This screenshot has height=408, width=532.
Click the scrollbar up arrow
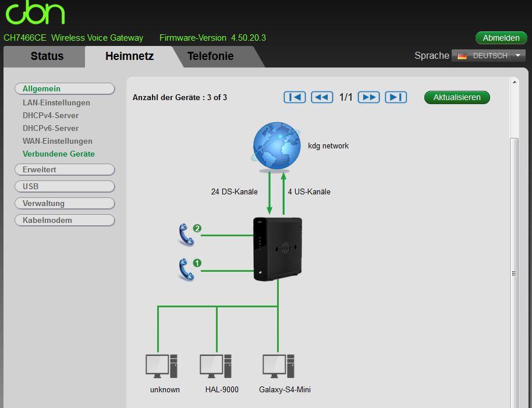click(x=515, y=82)
